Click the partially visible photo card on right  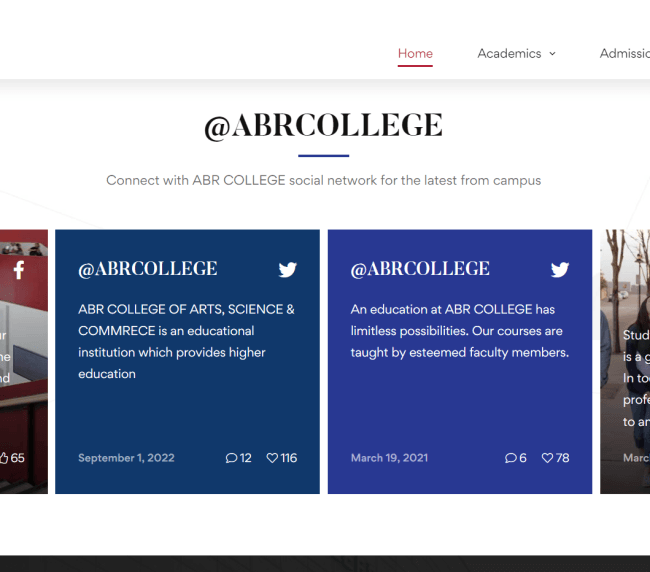point(625,360)
